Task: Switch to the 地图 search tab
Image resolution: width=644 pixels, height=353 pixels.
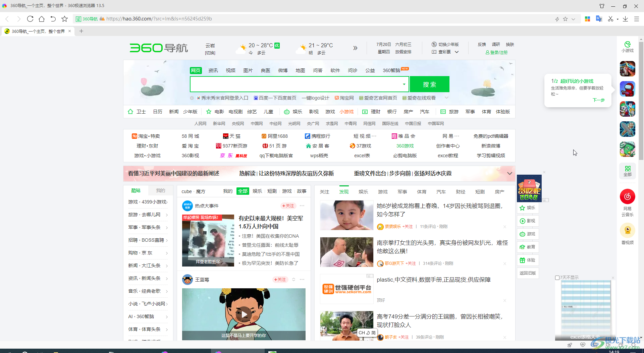Action: (300, 70)
